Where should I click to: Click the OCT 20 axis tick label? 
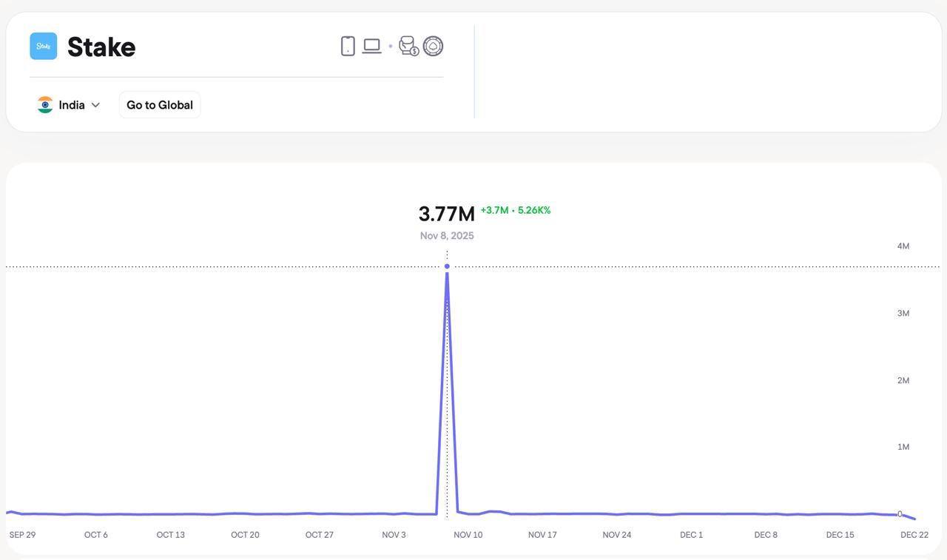(245, 535)
